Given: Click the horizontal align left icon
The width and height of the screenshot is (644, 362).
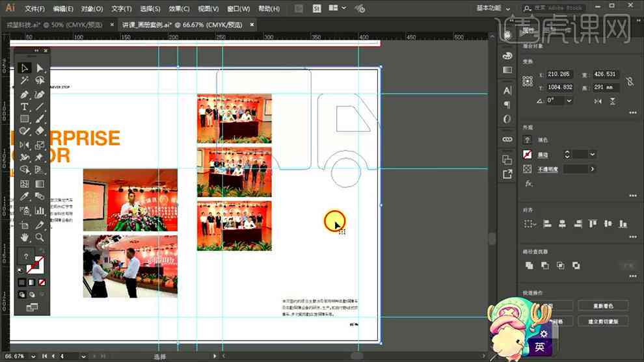Looking at the screenshot, I should pyautogui.click(x=547, y=224).
